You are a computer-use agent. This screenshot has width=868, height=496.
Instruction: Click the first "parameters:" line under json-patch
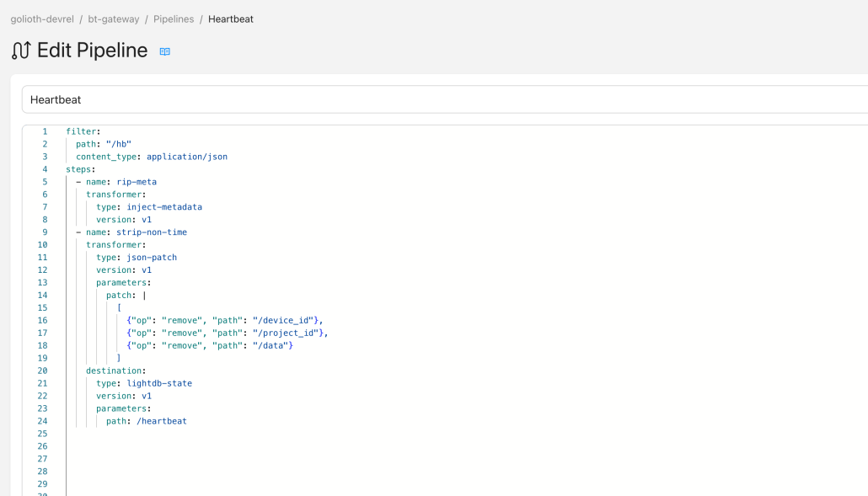[123, 283]
